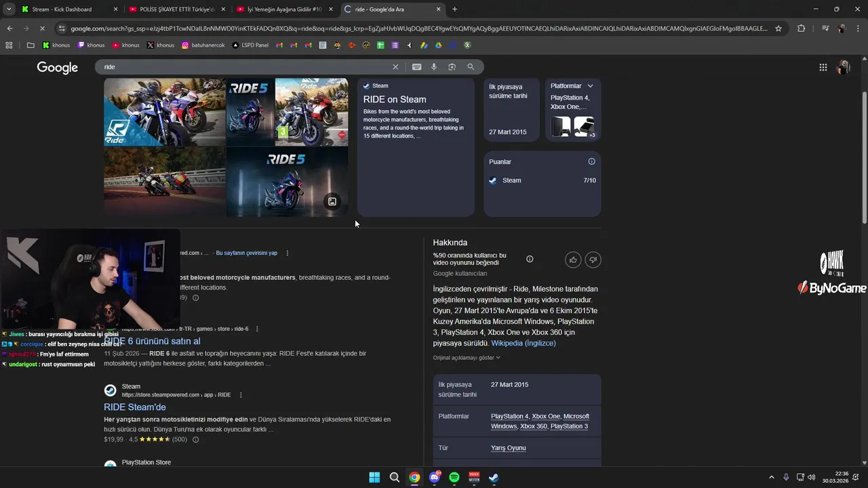Open the Windows Start menu

pos(374,477)
